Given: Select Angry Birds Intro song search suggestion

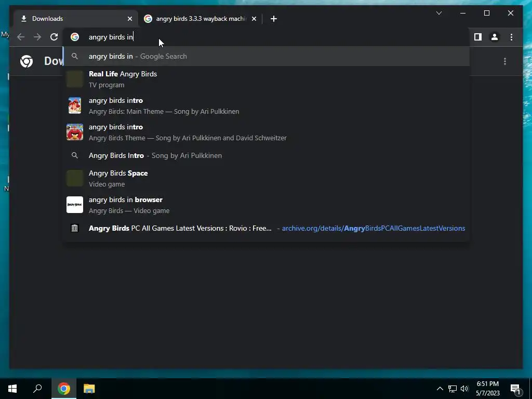Looking at the screenshot, I should pos(267,155).
